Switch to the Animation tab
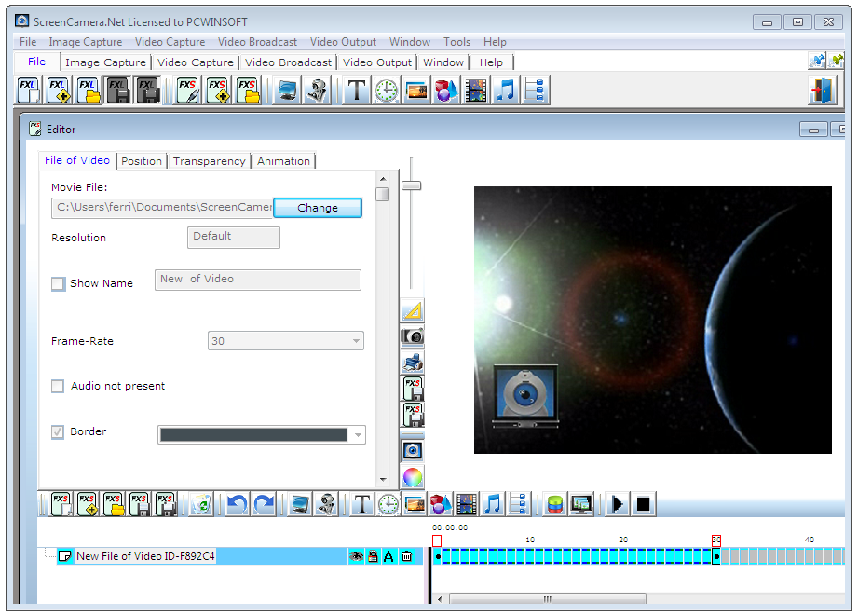This screenshot has width=858, height=616. (x=283, y=161)
